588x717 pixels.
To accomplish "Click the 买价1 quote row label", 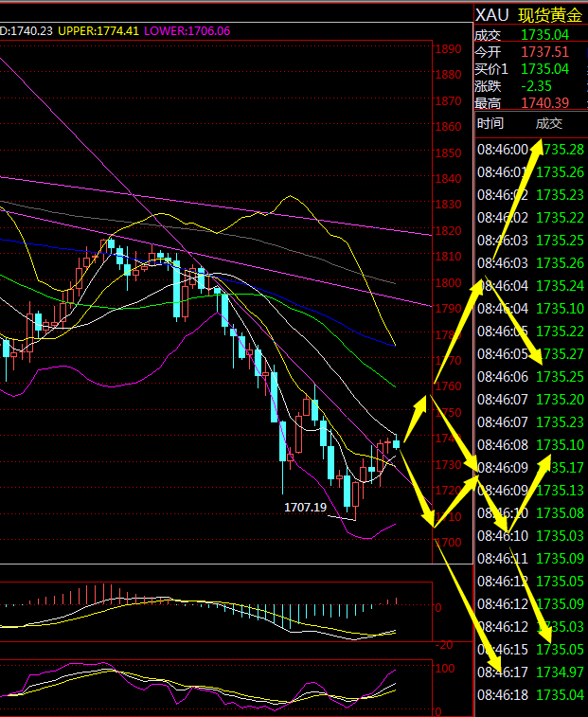I will 491,68.
